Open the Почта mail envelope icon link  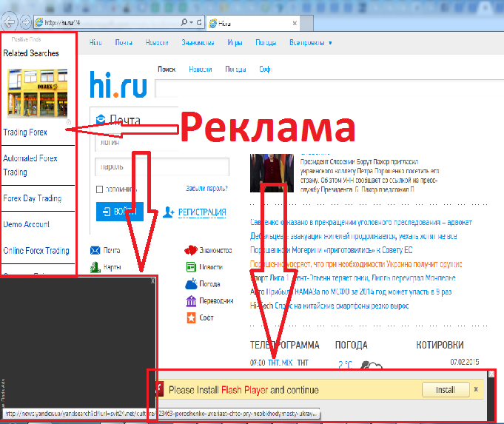pos(95,250)
